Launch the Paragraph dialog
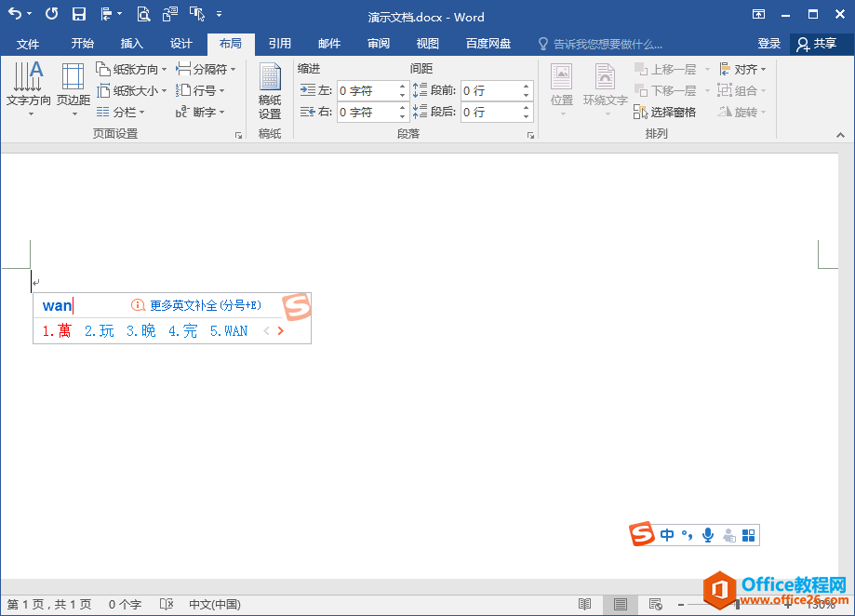This screenshot has width=855, height=616. [530, 135]
